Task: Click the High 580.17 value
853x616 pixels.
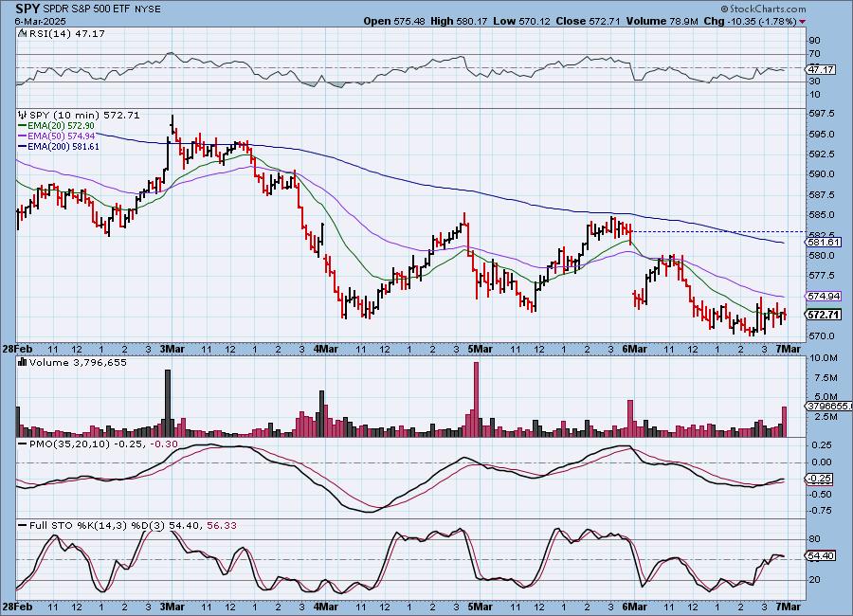Action: (459, 21)
